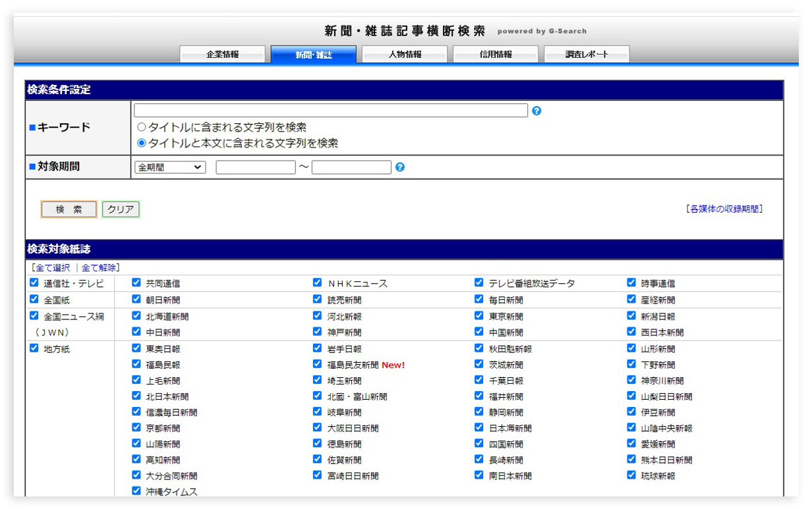812x509 pixels.
Task: Click the 全て選択 link
Action: pyautogui.click(x=51, y=267)
